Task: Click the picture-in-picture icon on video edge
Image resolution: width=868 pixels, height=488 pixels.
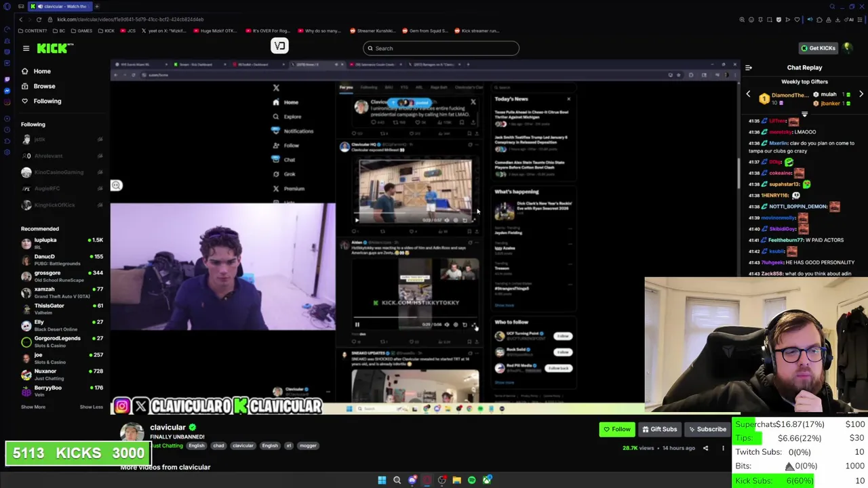Action: tap(116, 185)
